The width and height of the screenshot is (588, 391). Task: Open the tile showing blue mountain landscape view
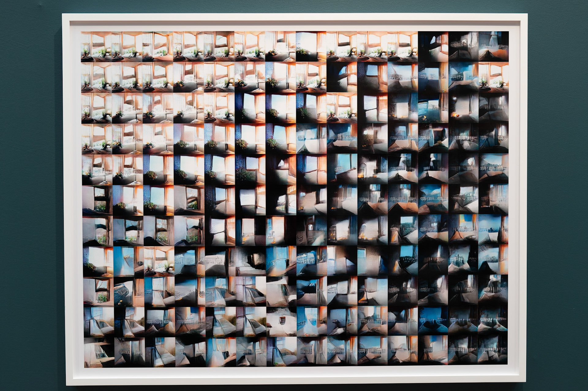(x=433, y=199)
